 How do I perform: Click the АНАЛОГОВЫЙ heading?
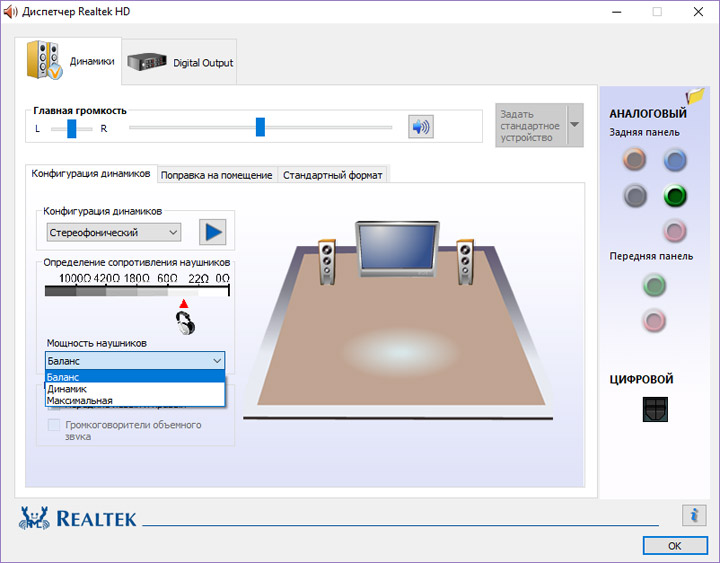click(x=648, y=113)
